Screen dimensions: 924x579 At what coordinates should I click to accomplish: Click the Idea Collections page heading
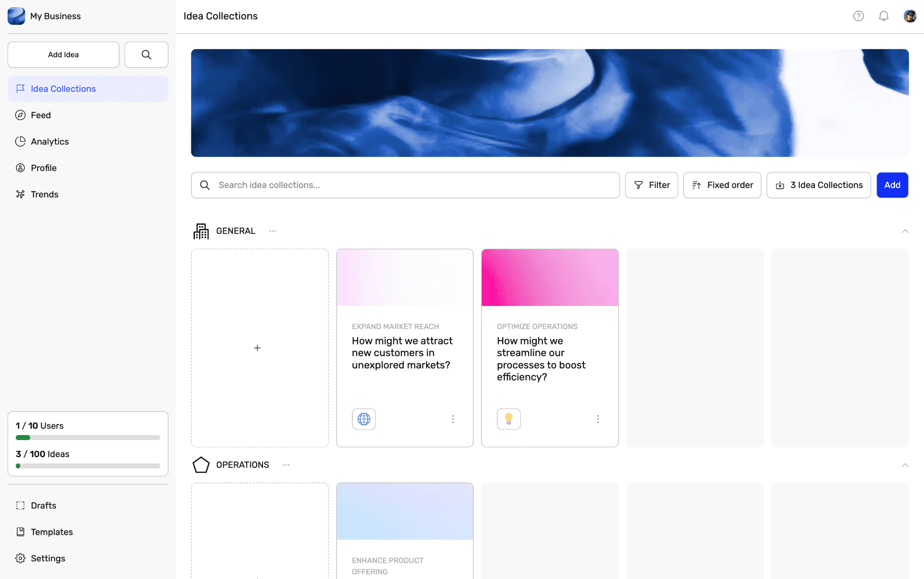221,16
